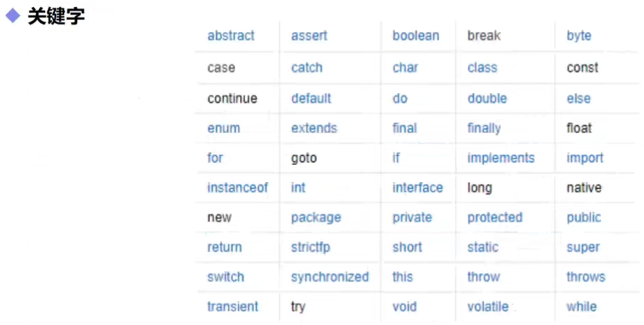Open the implements keyword link
The height and width of the screenshot is (325, 644).
tap(501, 158)
